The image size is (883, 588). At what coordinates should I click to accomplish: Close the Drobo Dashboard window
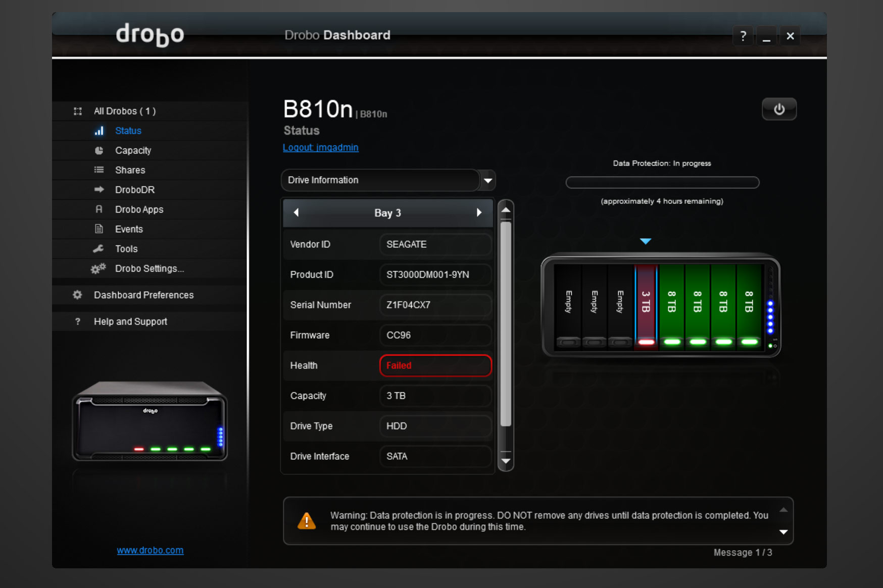tap(790, 36)
